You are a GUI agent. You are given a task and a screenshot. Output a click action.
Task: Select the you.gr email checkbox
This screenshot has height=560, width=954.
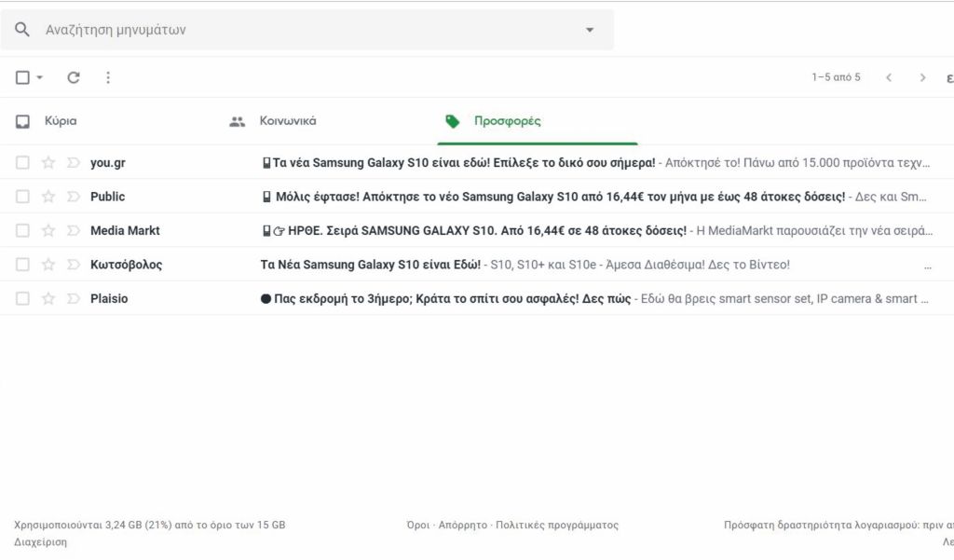pos(22,162)
